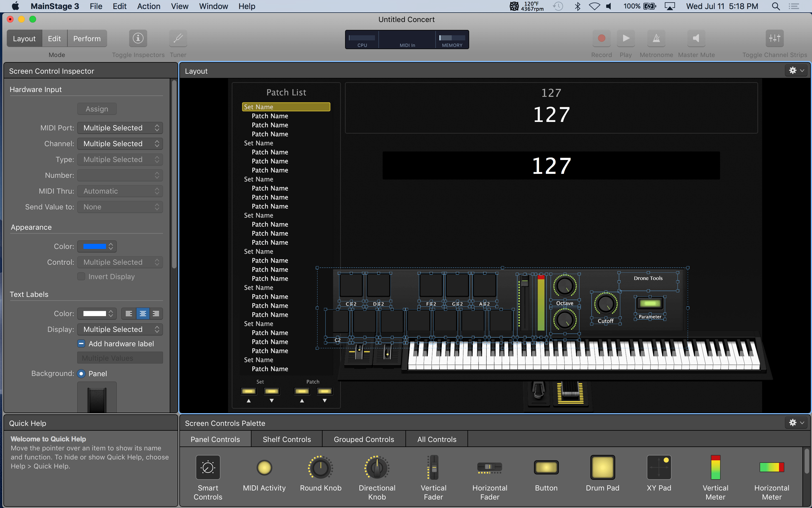
Task: Set text label alignment to right
Action: tap(156, 314)
